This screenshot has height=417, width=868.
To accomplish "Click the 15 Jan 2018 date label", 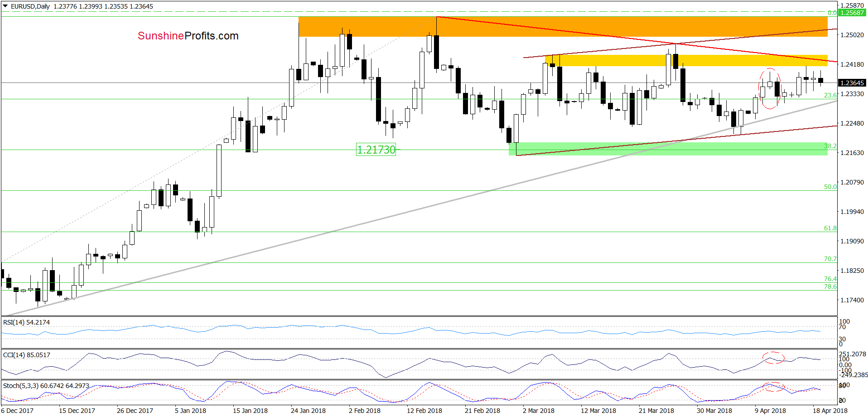I will pyautogui.click(x=250, y=411).
